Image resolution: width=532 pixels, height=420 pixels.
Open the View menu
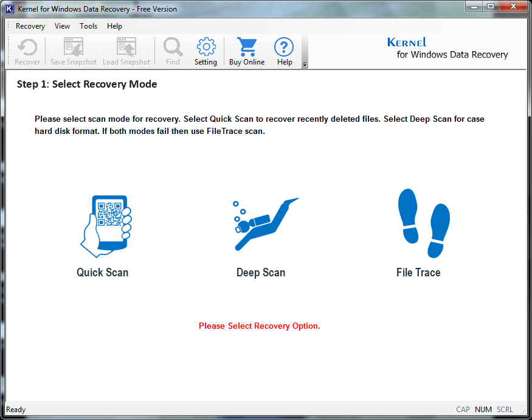[62, 26]
